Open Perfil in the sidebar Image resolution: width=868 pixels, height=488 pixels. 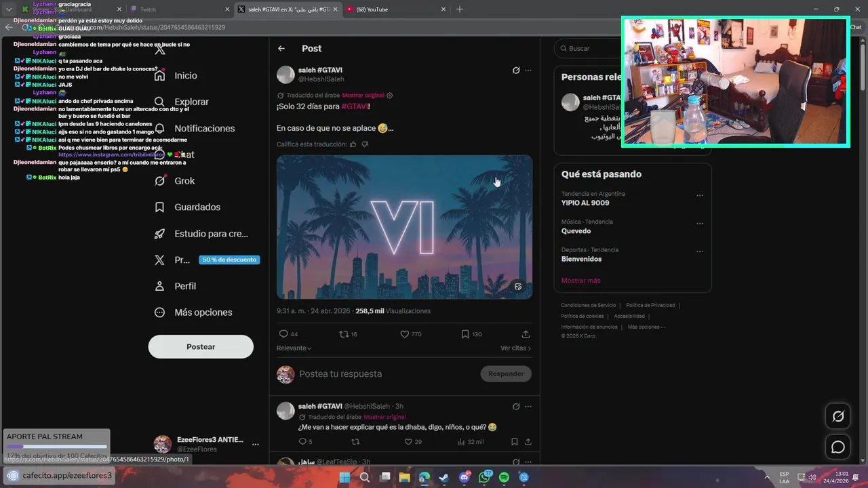[x=175, y=286]
